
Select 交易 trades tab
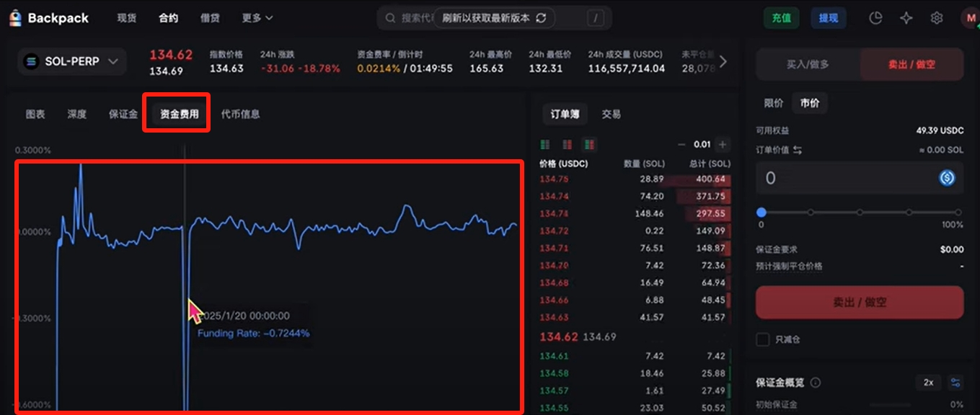coord(612,114)
